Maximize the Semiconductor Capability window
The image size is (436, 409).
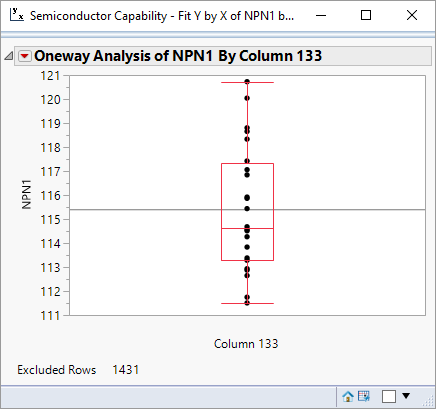click(x=366, y=15)
